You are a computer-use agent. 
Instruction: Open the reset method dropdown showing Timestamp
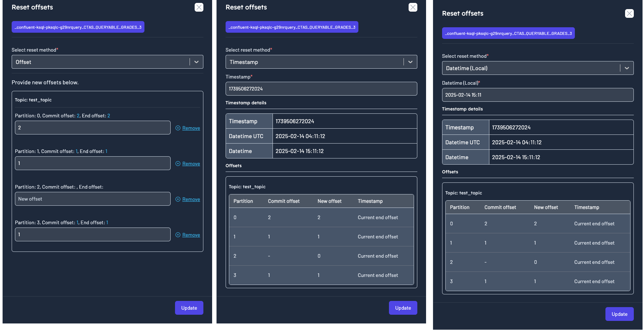321,62
